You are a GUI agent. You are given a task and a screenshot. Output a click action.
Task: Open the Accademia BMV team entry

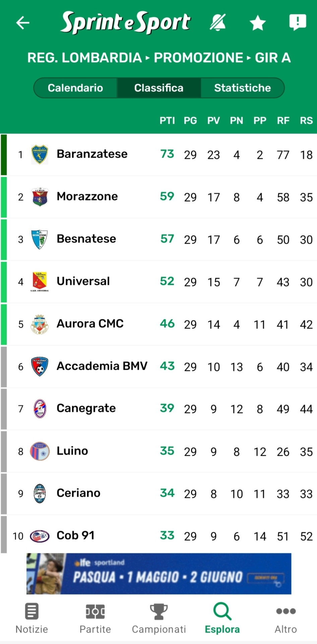point(102,366)
